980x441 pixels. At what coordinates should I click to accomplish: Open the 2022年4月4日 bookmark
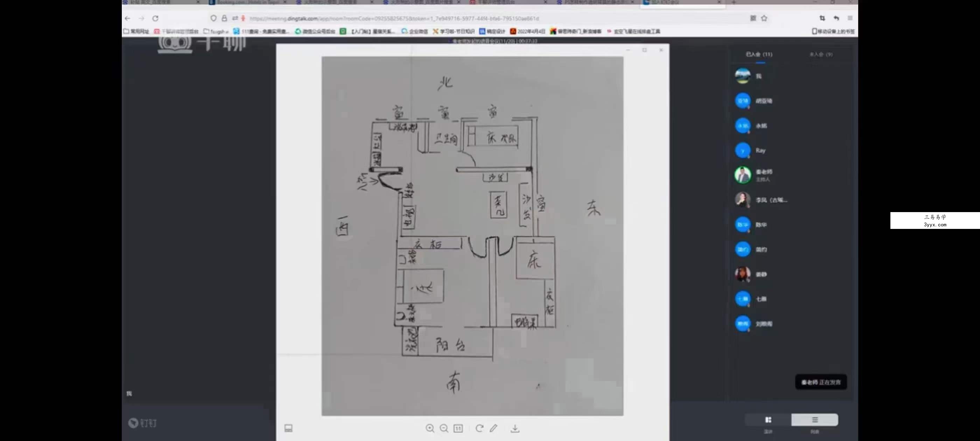[528, 31]
